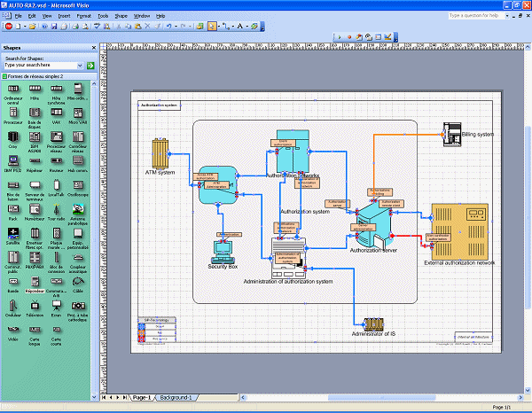Open the Ask a question dropdown arrow
This screenshot has height=413, width=532.
point(507,16)
